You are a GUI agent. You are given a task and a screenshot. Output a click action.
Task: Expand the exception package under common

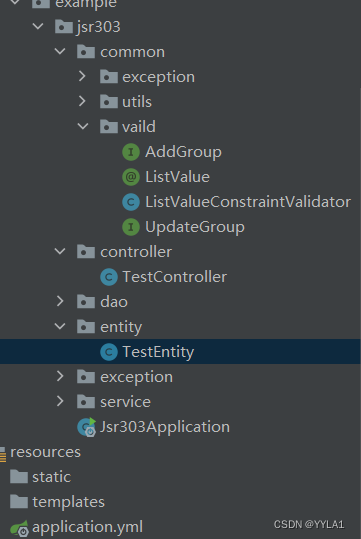[x=82, y=76]
